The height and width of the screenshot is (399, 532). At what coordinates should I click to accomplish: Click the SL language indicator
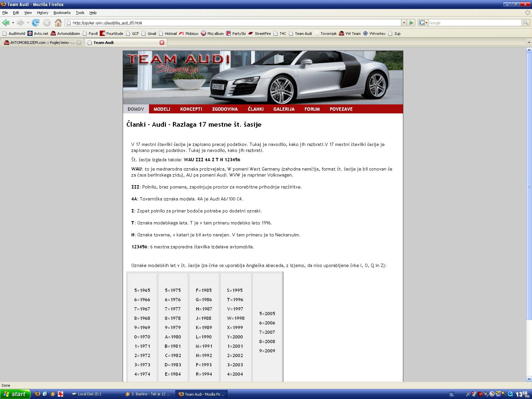(x=451, y=394)
